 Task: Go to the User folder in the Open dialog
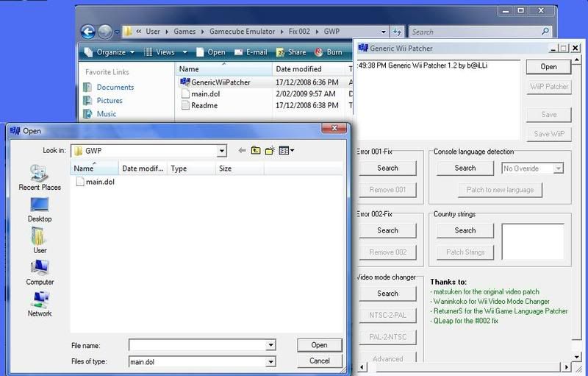[x=40, y=241]
